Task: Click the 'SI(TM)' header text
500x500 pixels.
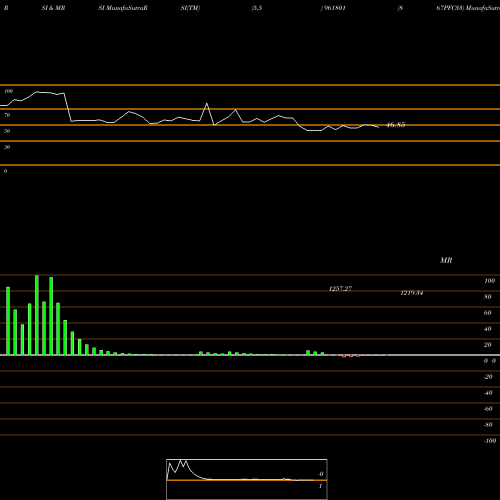Action: [190, 8]
